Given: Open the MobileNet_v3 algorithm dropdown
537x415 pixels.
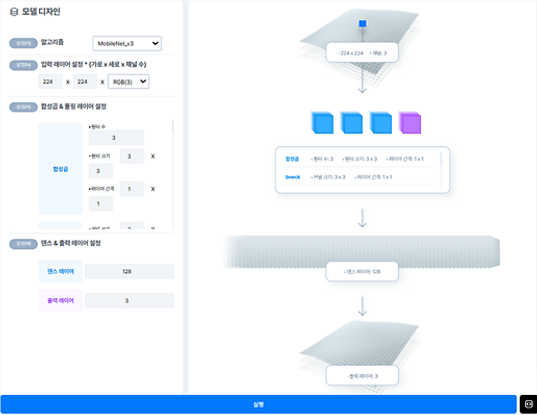Looking at the screenshot, I should pyautogui.click(x=127, y=43).
